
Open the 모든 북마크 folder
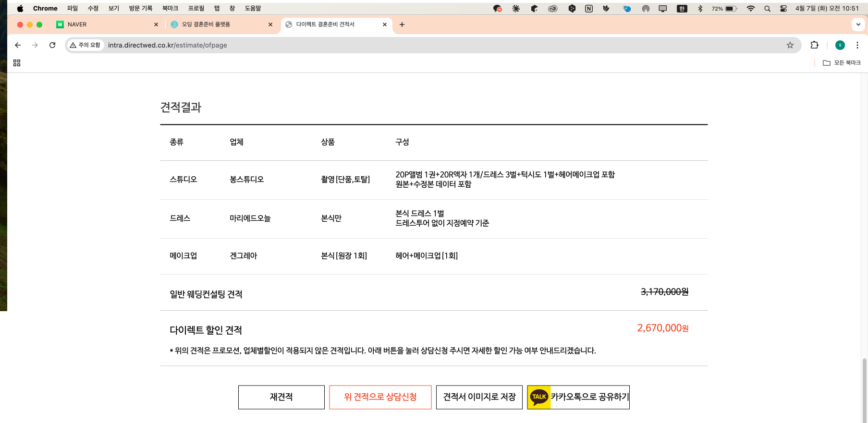coord(842,63)
